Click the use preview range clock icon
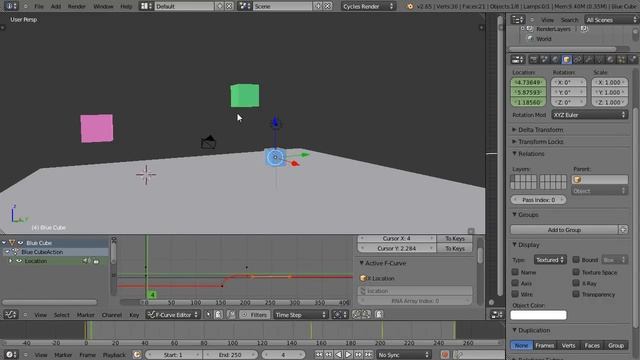The width and height of the screenshot is (640, 360). click(137, 355)
